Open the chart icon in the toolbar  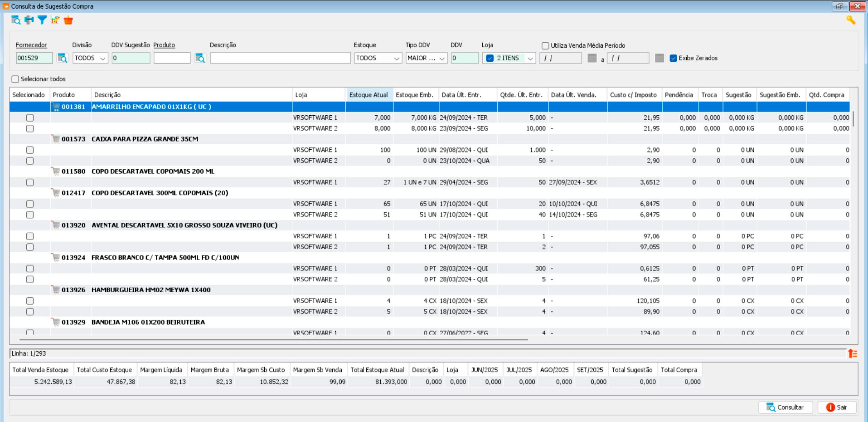point(55,20)
